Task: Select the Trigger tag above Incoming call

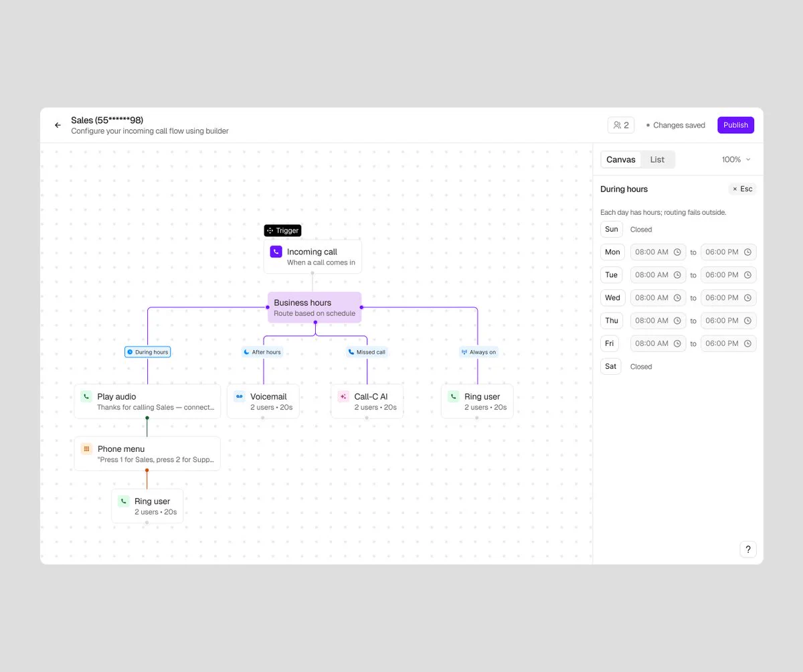Action: point(282,230)
